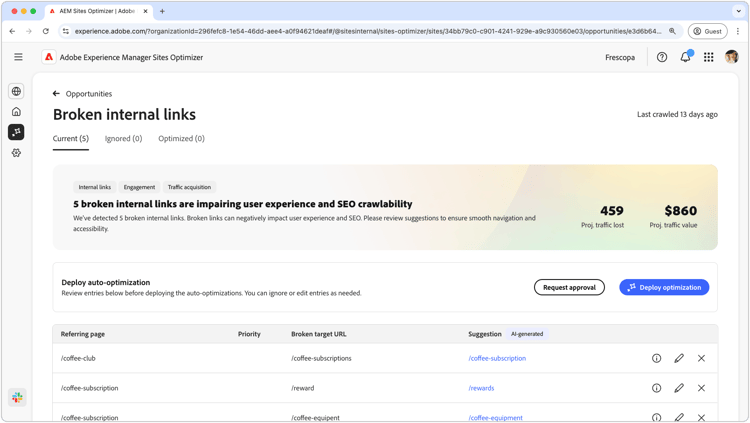Click the back arrow next to Opportunities
Viewport: 750px width, 423px height.
point(56,93)
